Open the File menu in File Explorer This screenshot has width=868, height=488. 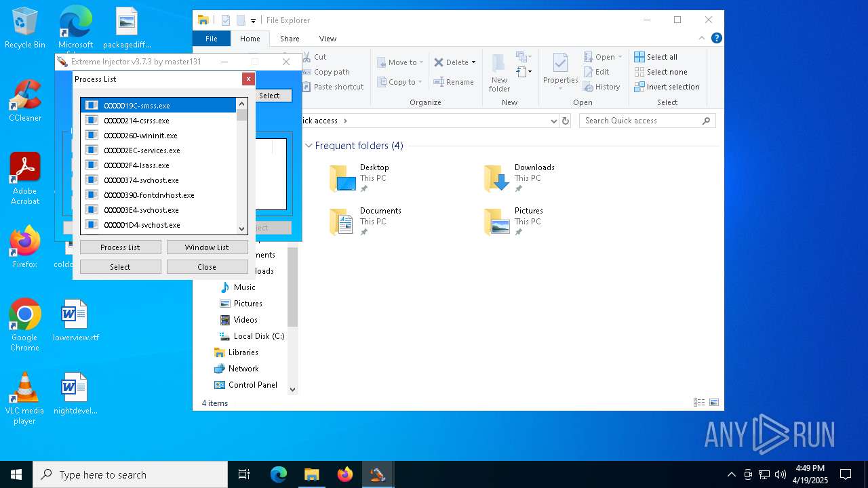(212, 39)
